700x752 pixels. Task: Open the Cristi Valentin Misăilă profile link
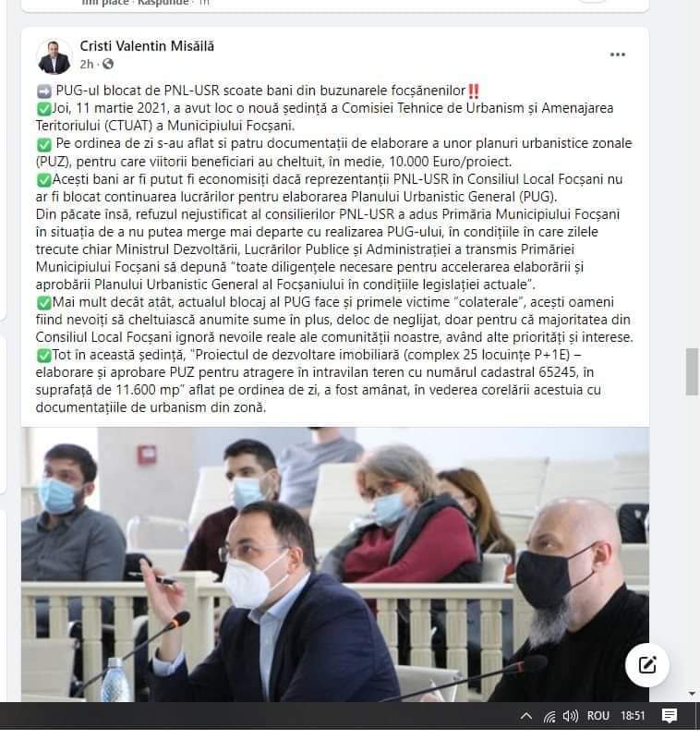147,46
